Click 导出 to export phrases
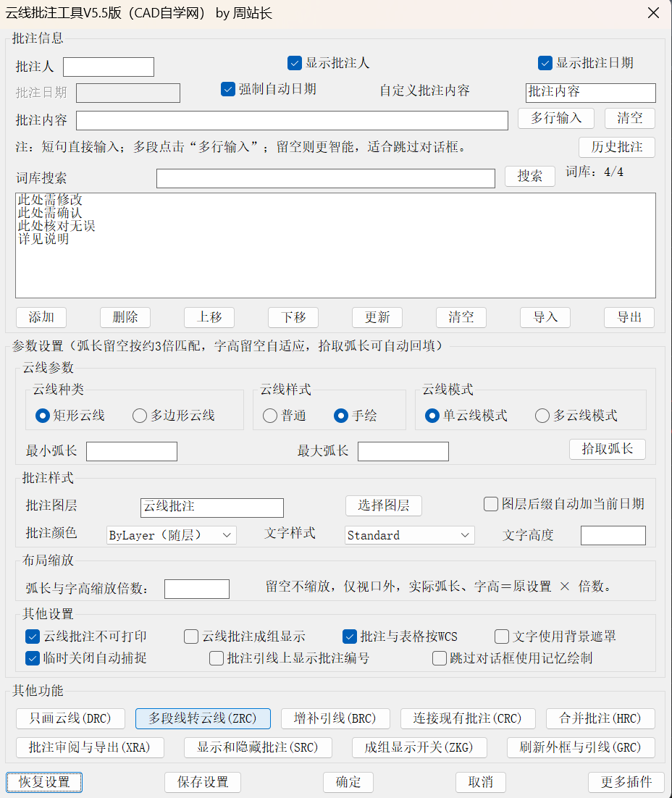672x798 pixels. [629, 318]
